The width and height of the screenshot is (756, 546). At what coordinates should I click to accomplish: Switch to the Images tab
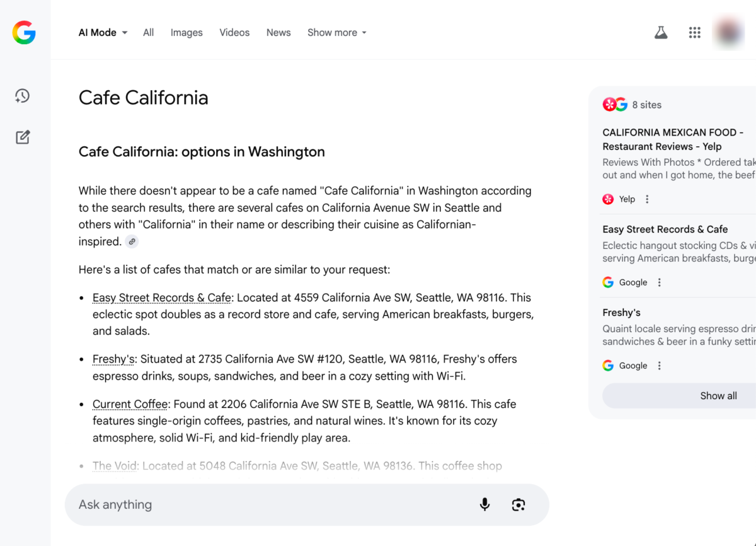(186, 33)
